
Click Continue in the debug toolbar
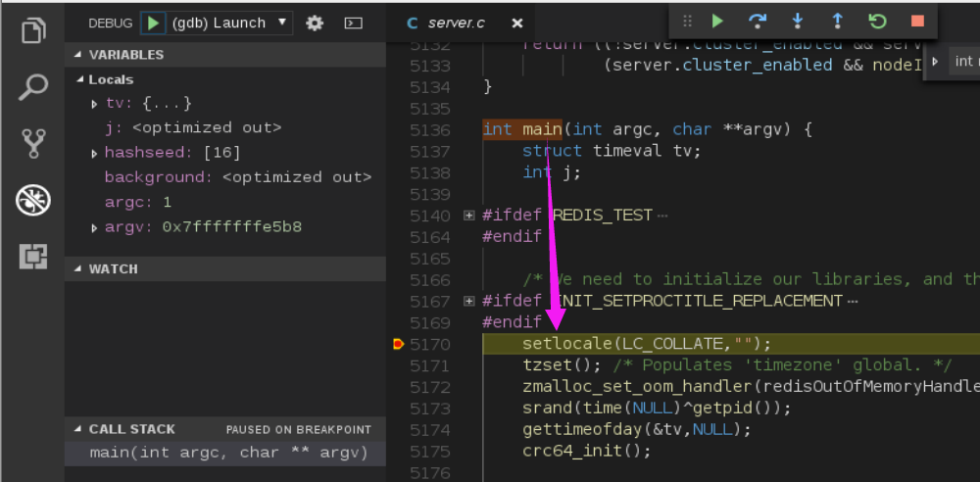click(x=717, y=21)
